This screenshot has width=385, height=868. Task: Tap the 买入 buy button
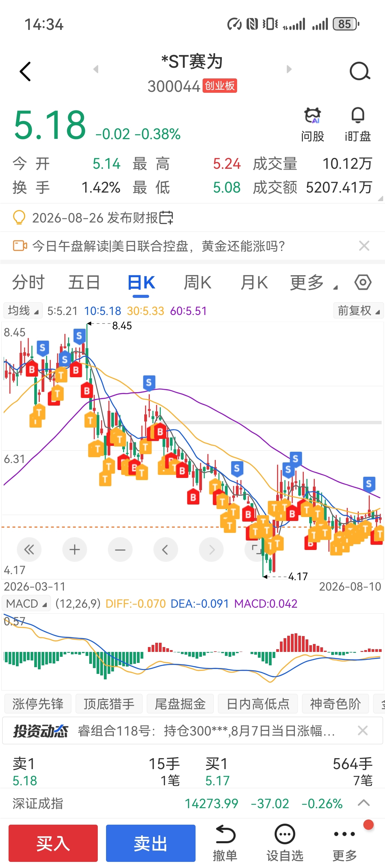pyautogui.click(x=53, y=843)
